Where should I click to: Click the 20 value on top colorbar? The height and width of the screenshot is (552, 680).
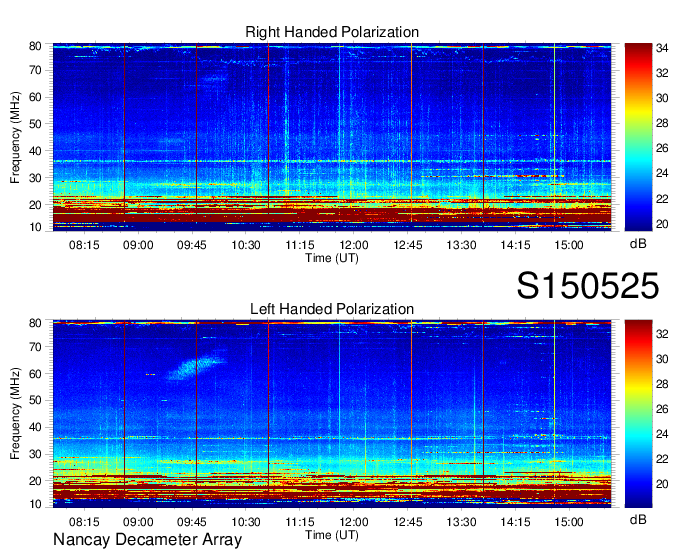click(662, 224)
